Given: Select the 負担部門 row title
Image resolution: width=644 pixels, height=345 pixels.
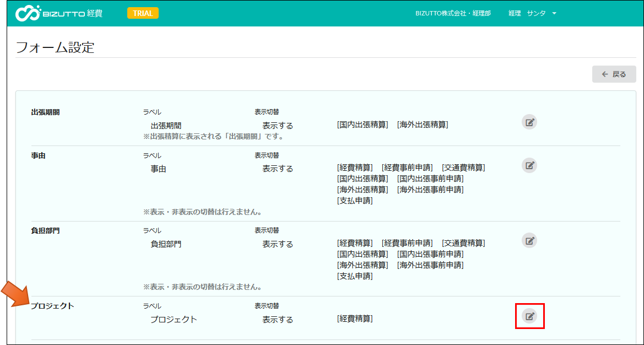Looking at the screenshot, I should [45, 231].
